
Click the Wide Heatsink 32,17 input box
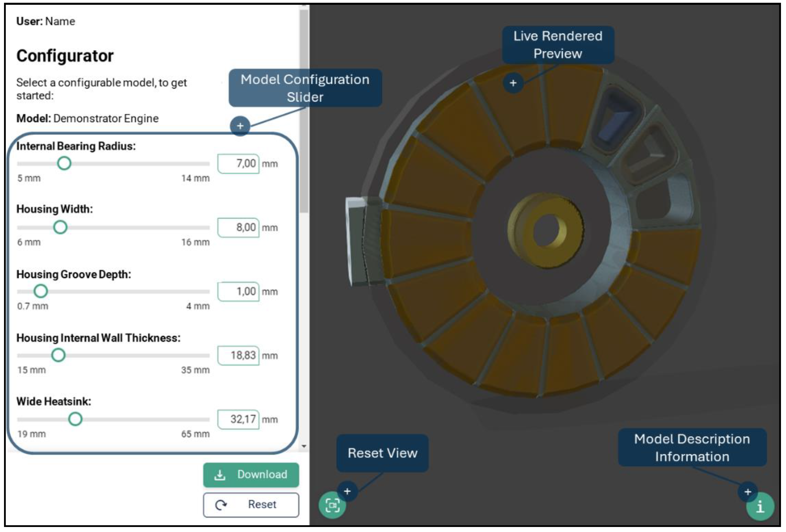coord(238,420)
